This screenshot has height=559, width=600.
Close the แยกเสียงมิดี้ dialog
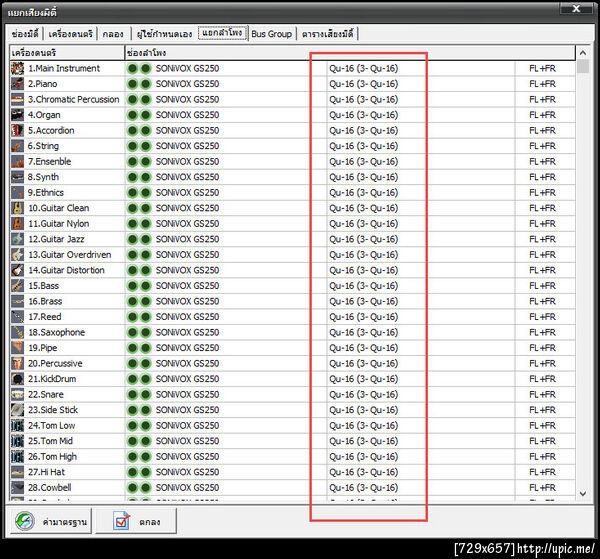pyautogui.click(x=576, y=8)
